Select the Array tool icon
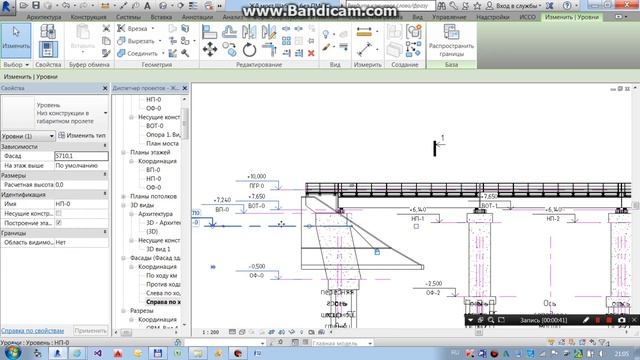640x360 pixels. coord(287,40)
